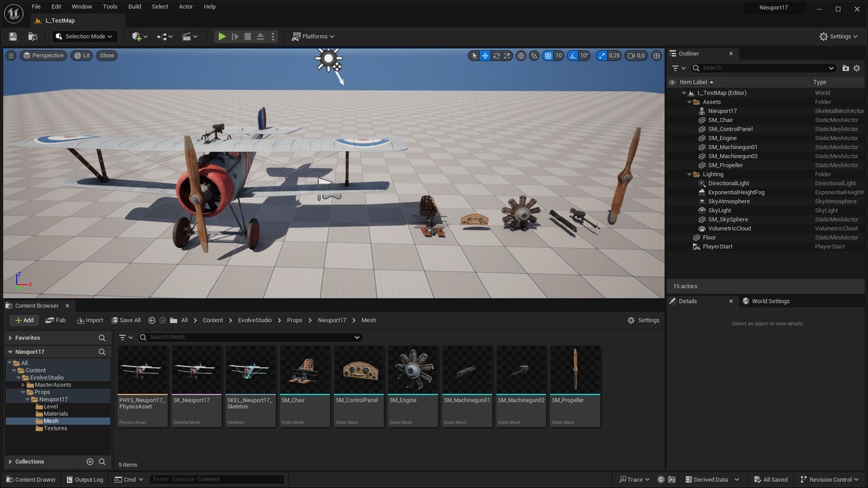The image size is (868, 488).
Task: Click Save All in the Content Browser
Action: click(126, 320)
